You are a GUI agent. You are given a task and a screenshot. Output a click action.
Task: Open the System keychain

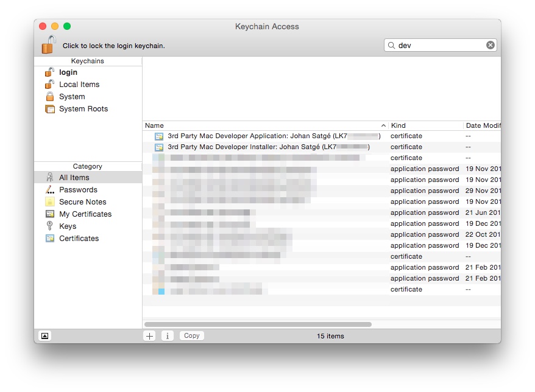pyautogui.click(x=72, y=97)
